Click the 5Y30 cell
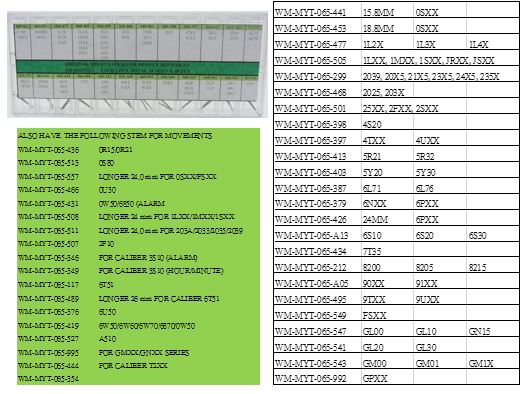The width and height of the screenshot is (525, 394). [440, 169]
